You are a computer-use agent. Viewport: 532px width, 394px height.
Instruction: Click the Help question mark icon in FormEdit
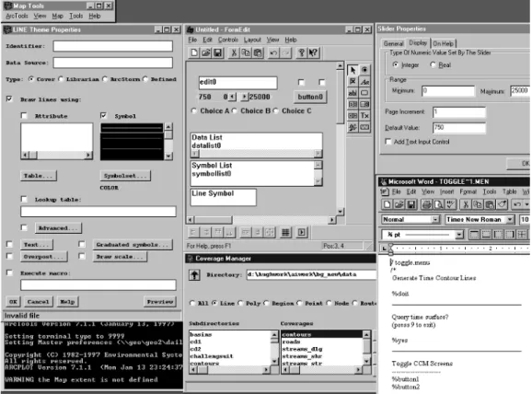[301, 53]
